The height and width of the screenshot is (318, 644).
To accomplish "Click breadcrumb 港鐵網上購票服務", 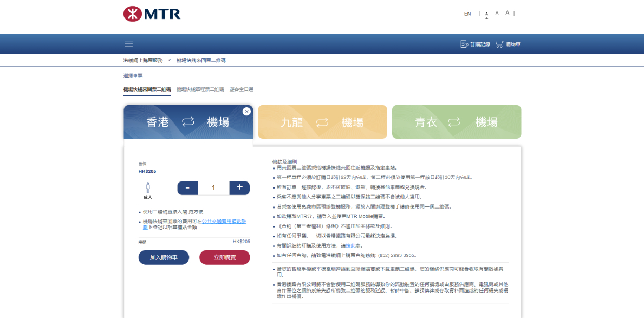I will tap(143, 60).
